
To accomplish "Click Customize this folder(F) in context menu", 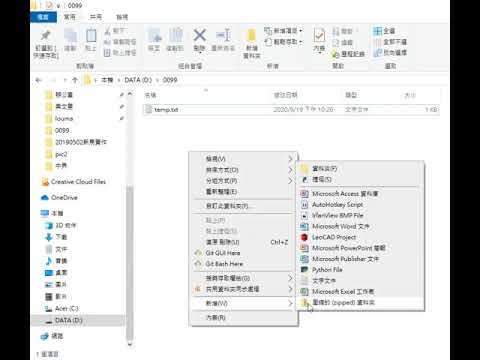I will [x=243, y=206].
